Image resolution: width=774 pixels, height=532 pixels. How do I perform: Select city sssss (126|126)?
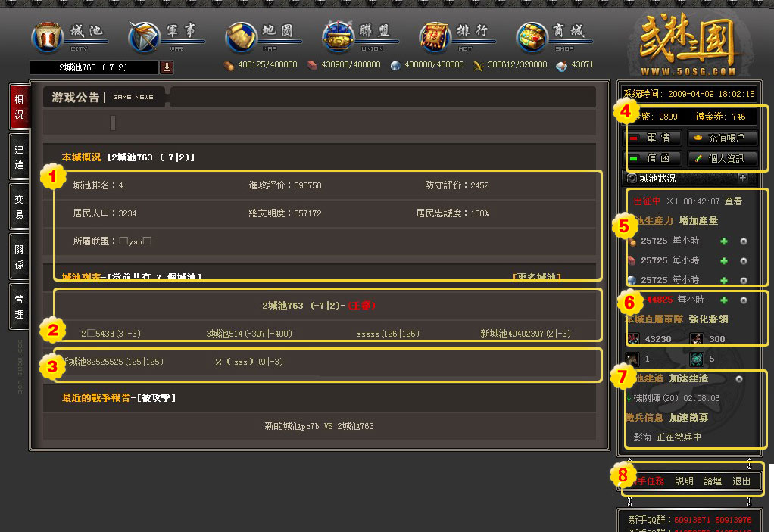tap(388, 334)
